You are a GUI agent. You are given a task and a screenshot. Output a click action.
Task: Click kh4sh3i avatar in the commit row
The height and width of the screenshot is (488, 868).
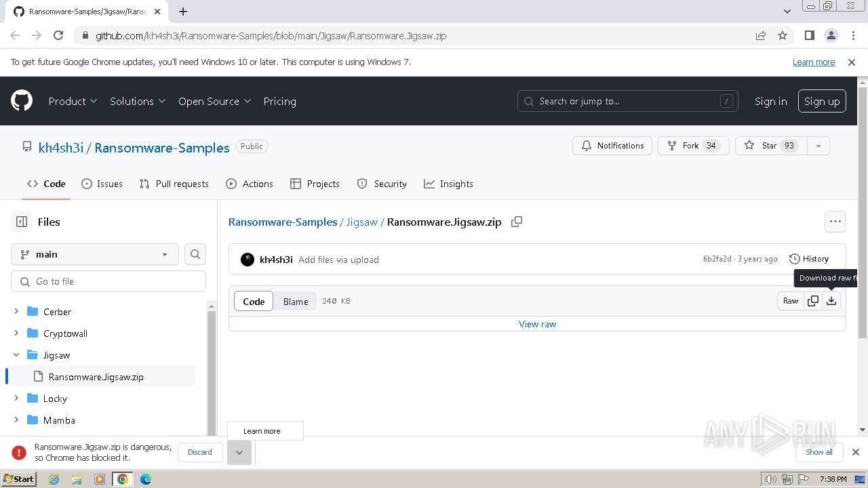point(248,260)
